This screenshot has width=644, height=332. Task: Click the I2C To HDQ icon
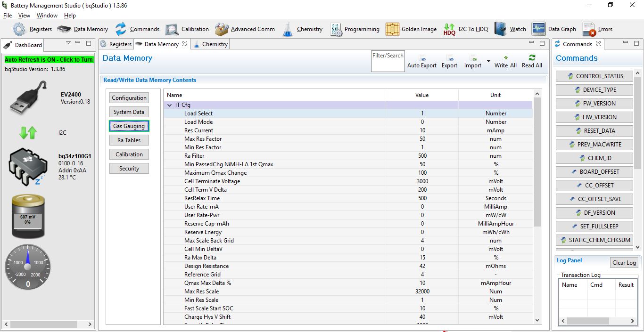[449, 29]
